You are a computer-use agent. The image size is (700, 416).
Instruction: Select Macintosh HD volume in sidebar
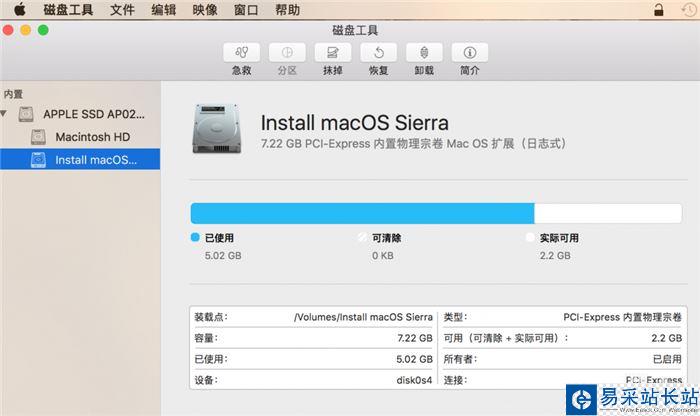(x=92, y=136)
